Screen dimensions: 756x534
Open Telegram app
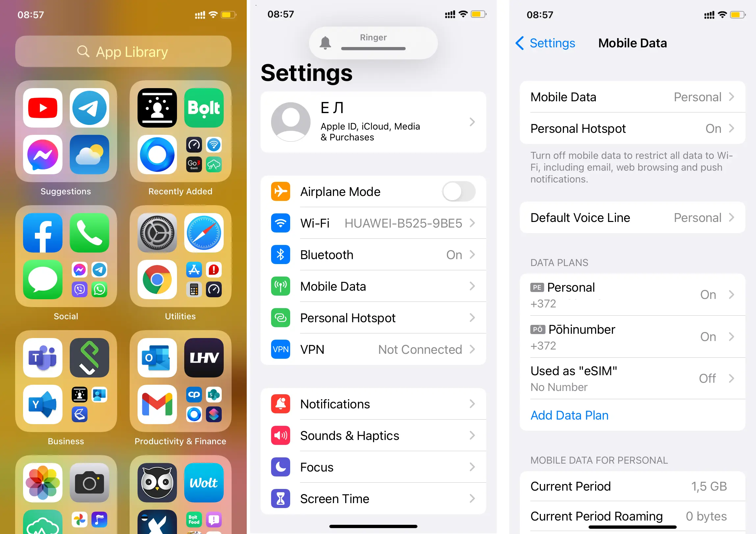click(89, 108)
